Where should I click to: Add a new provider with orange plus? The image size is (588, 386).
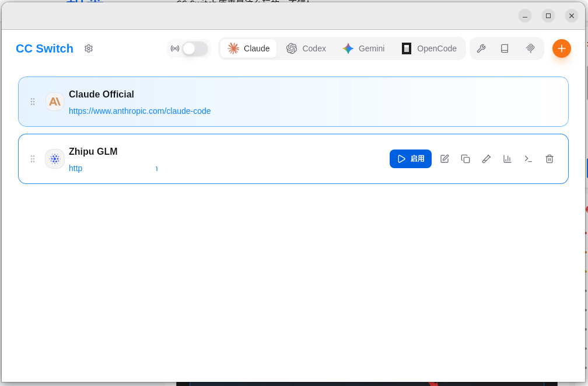[x=562, y=48]
